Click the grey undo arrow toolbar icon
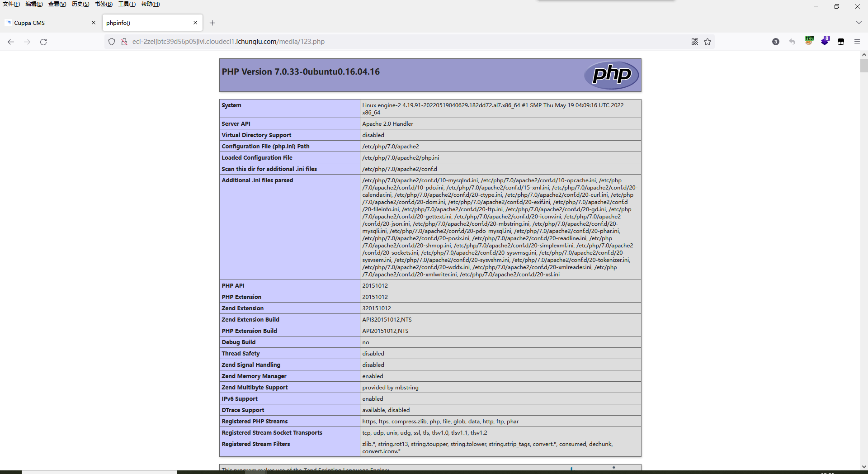Image resolution: width=868 pixels, height=474 pixels. coord(792,42)
